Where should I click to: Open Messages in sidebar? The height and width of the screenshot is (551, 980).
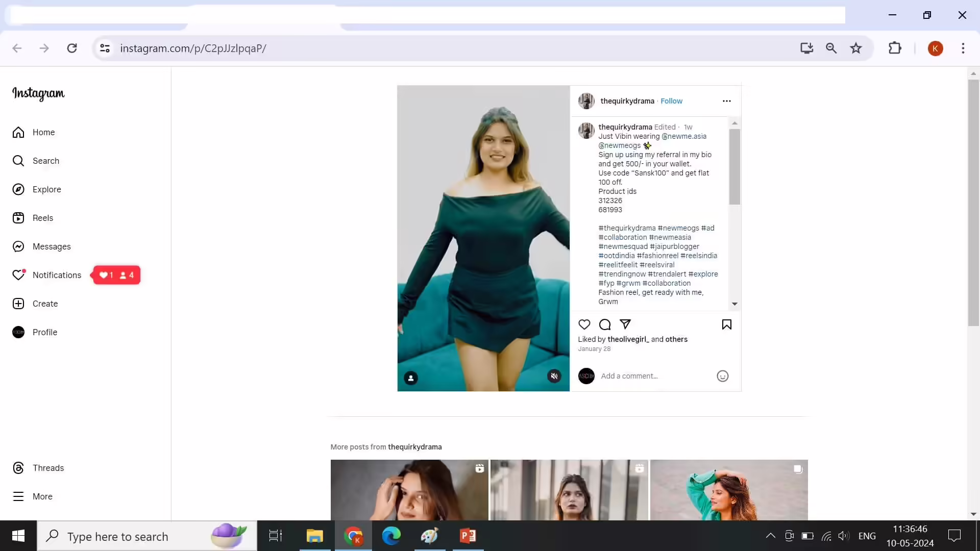42,246
